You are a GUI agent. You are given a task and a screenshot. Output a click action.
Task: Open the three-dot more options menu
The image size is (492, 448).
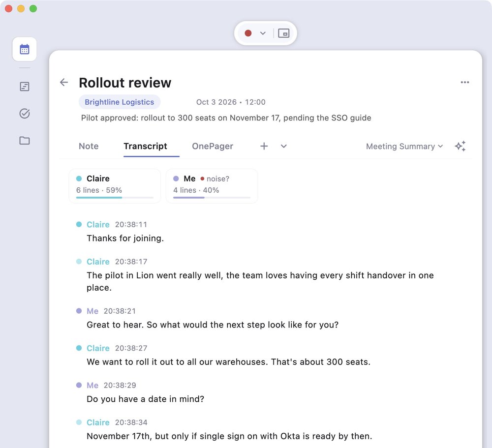465,82
